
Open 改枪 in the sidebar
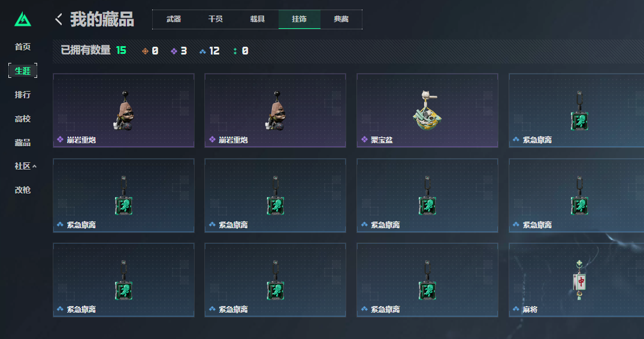click(23, 190)
